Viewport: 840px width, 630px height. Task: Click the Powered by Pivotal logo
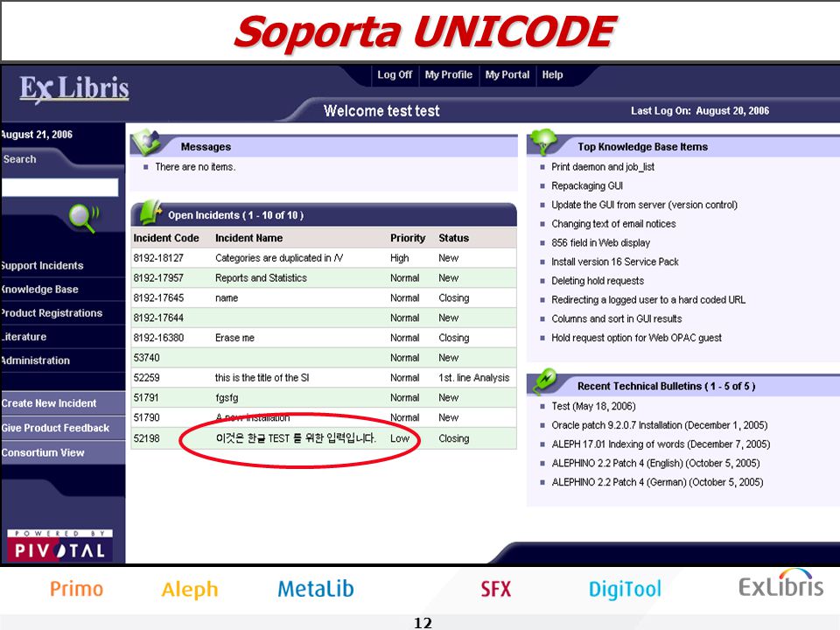[x=60, y=545]
